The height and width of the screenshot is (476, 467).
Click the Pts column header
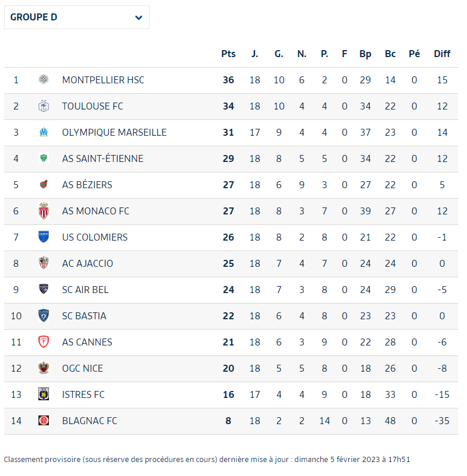click(x=228, y=54)
